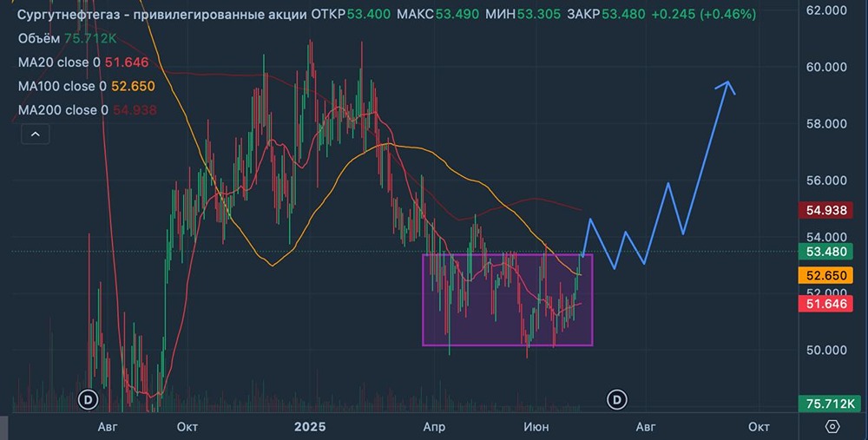Open chart settings via the hexagon gear icon
The image size is (868, 440).
tap(832, 427)
